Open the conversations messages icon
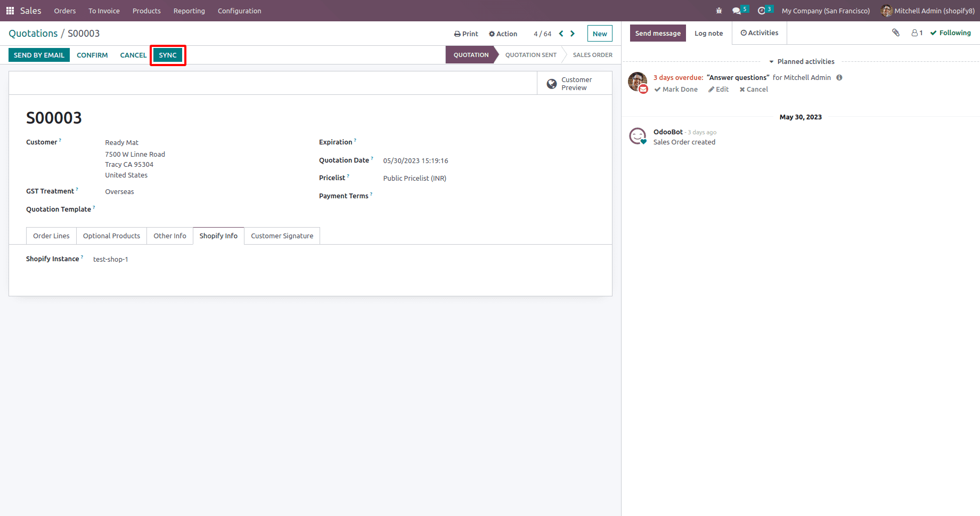The width and height of the screenshot is (980, 516). [740, 10]
